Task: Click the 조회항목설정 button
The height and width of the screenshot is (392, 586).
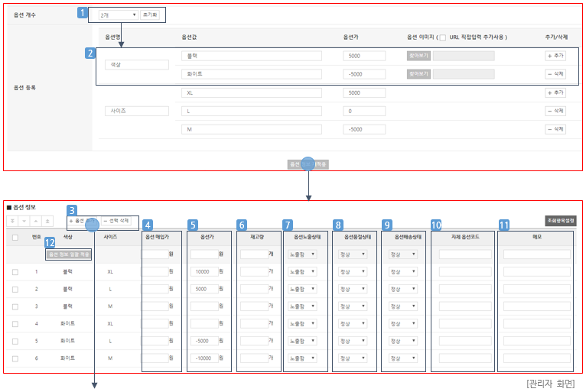Action: (560, 221)
